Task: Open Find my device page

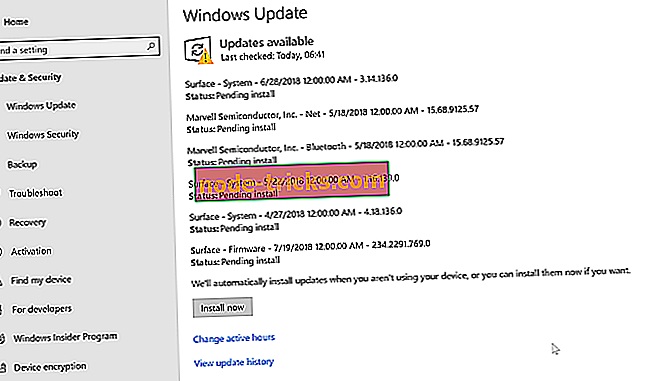Action: point(41,280)
